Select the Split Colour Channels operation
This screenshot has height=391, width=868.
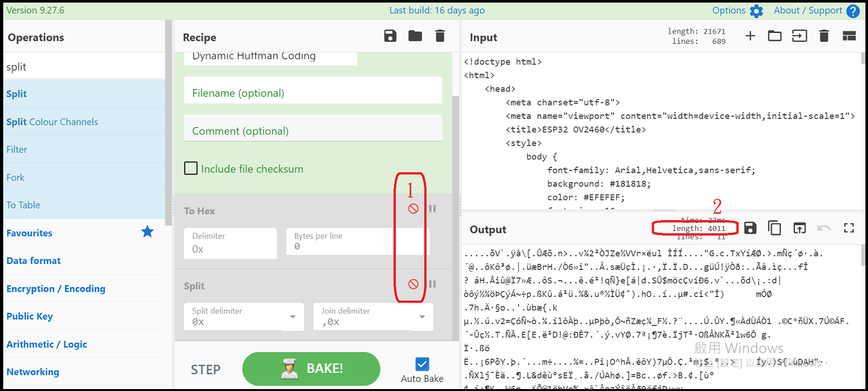pos(84,121)
